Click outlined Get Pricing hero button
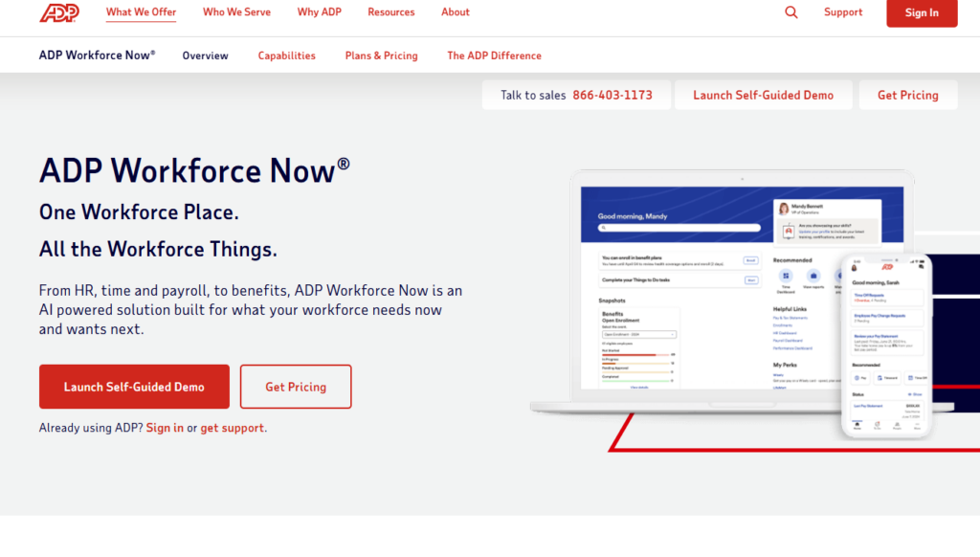 [x=296, y=387]
